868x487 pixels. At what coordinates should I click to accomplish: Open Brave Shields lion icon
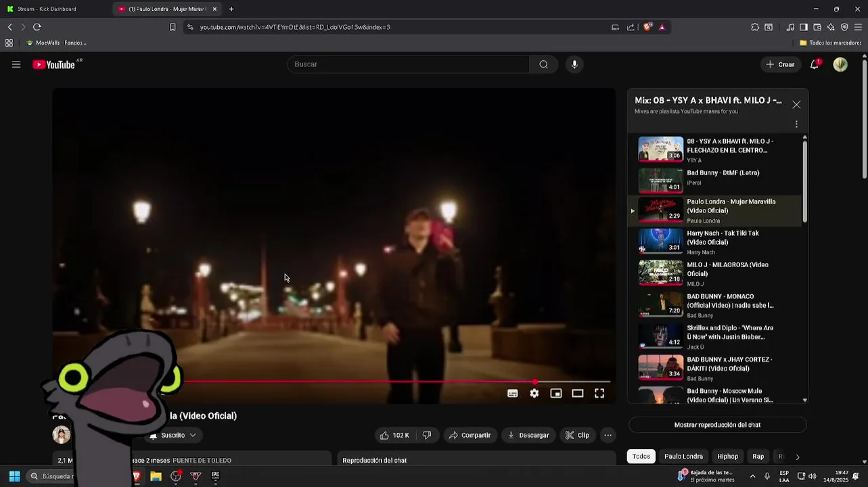click(647, 27)
